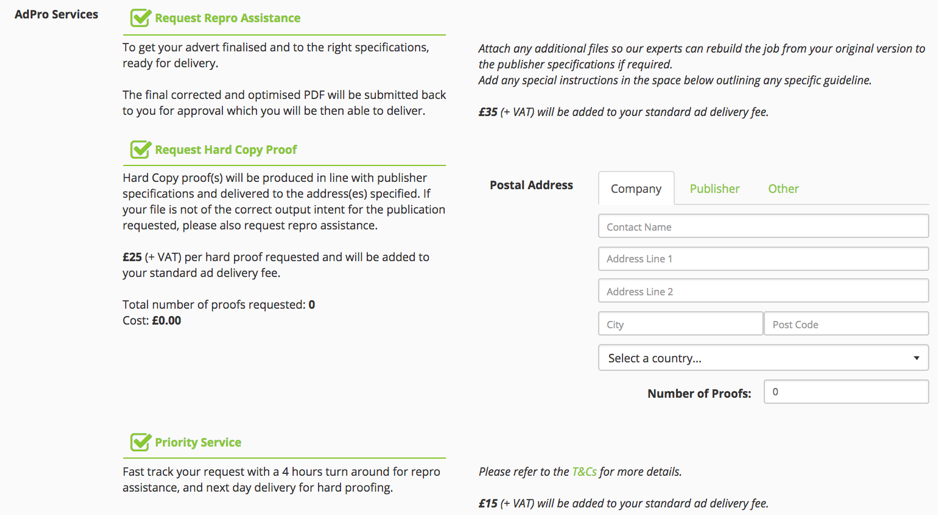Click the Contact Name field
938x515 pixels.
click(x=763, y=227)
